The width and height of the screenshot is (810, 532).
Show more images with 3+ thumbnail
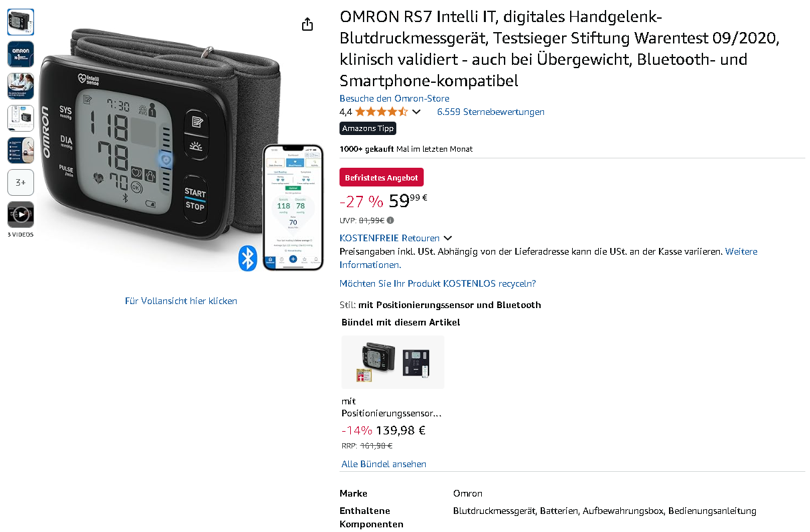coord(21,182)
